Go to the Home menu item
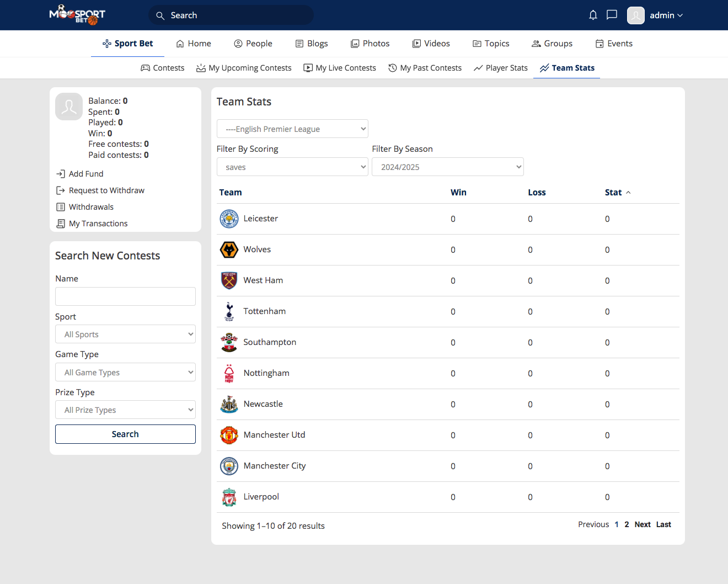 194,44
